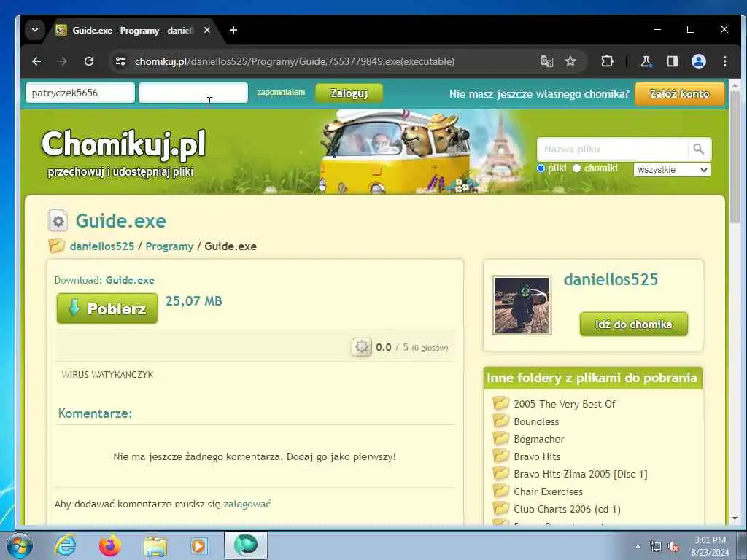
Task: Open Windows Media Player taskbar icon
Action: point(198,545)
